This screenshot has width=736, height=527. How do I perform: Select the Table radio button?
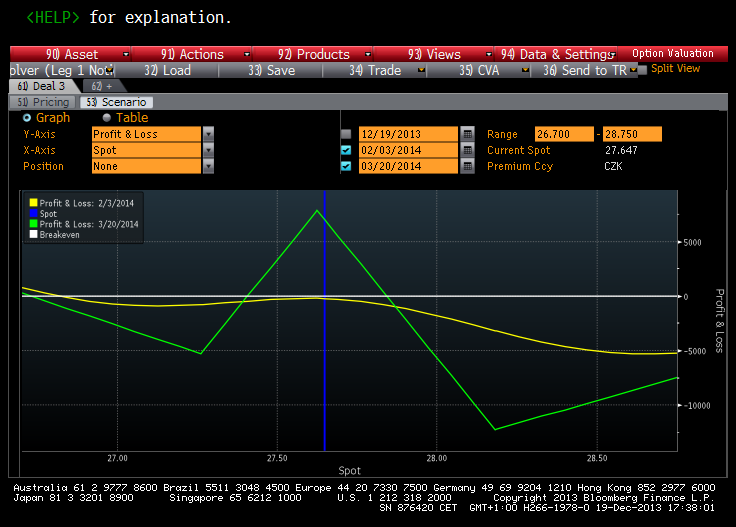click(x=107, y=118)
